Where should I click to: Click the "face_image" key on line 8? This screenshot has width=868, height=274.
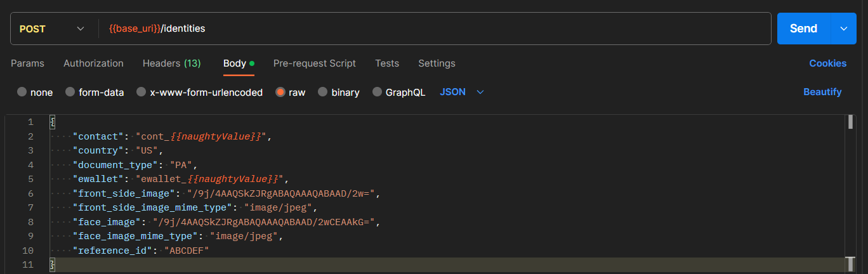(107, 222)
